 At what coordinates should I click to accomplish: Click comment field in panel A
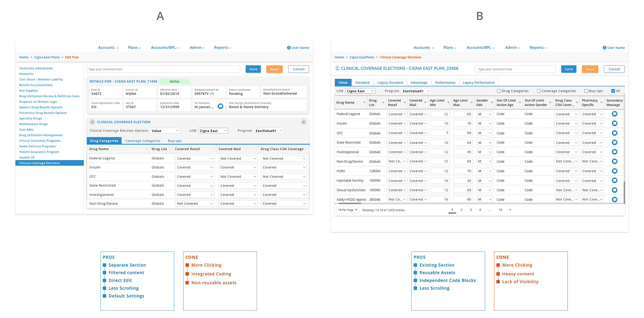164,69
